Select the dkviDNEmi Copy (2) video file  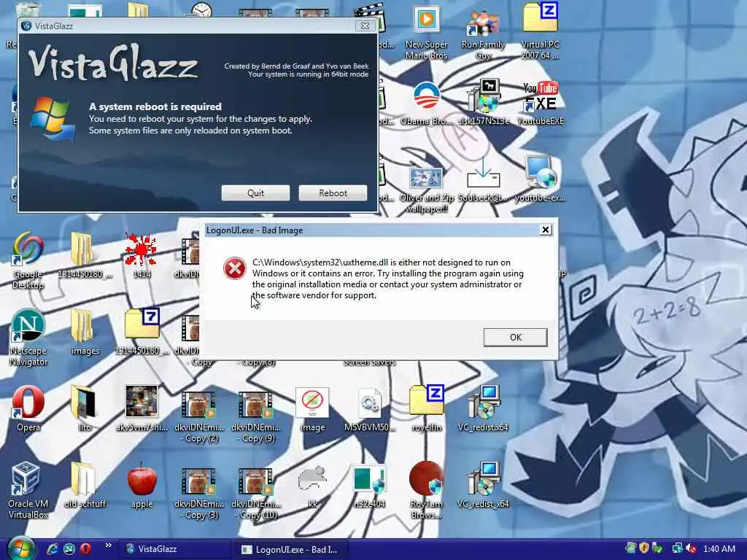[x=199, y=416]
